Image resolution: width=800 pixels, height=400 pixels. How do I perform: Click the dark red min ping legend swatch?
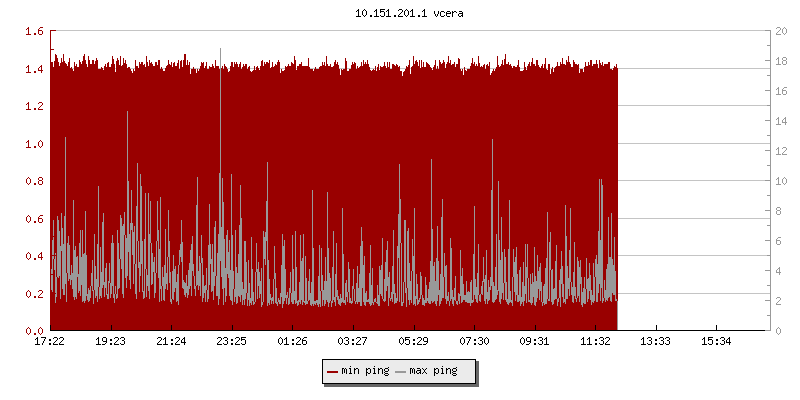[x=333, y=371]
